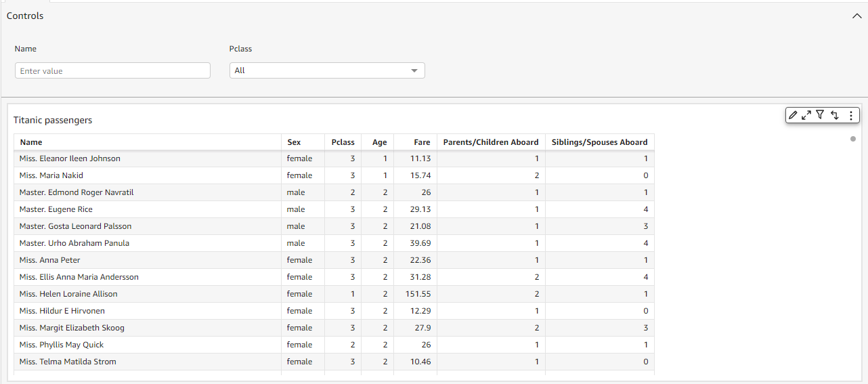The width and height of the screenshot is (868, 384).
Task: Sort by the Pclass column header
Action: [x=343, y=142]
